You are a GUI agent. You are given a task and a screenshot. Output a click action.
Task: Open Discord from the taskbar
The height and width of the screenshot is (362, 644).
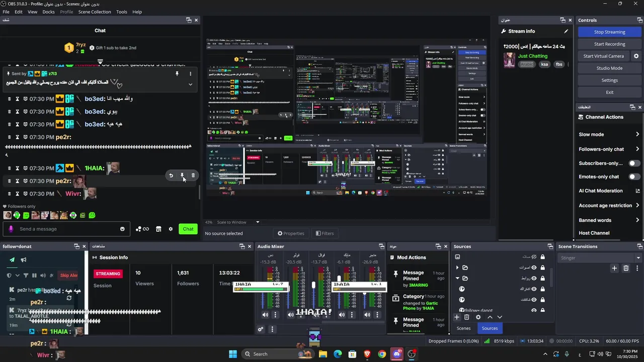pyautogui.click(x=397, y=354)
